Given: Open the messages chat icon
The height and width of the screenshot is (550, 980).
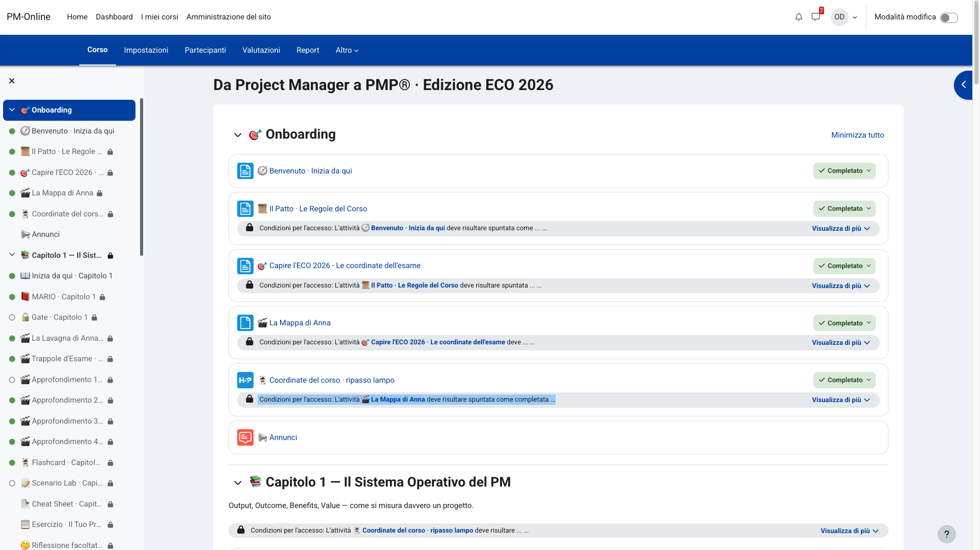Looking at the screenshot, I should [x=816, y=17].
